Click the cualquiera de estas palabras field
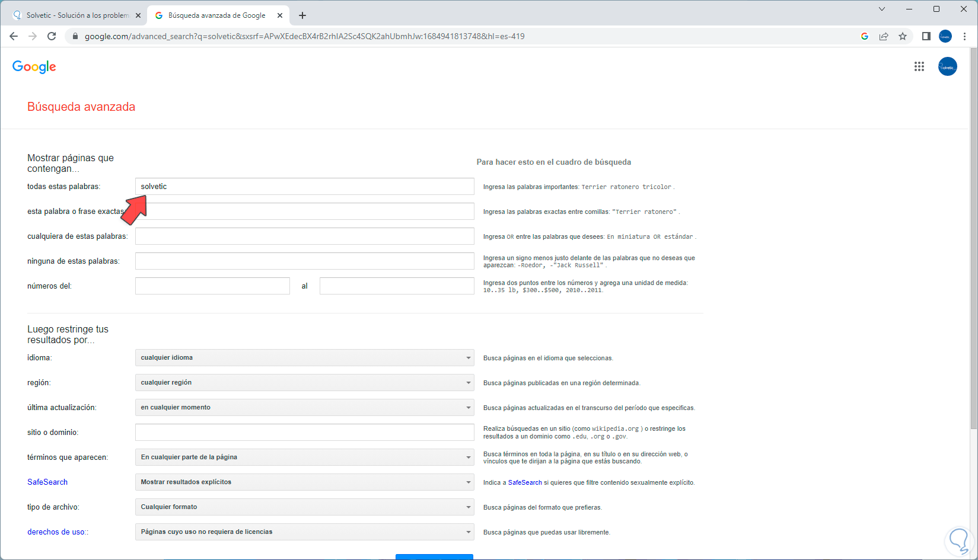This screenshot has width=978, height=560. point(305,236)
